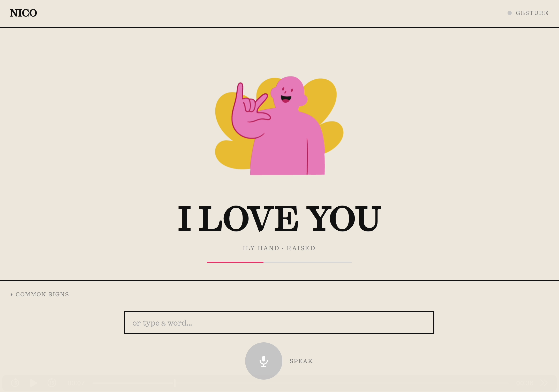Click the sign progress bar
This screenshot has width=559, height=392.
click(x=279, y=262)
